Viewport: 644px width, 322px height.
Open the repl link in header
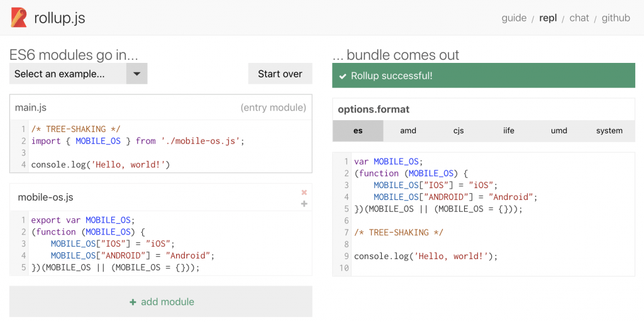click(x=548, y=18)
